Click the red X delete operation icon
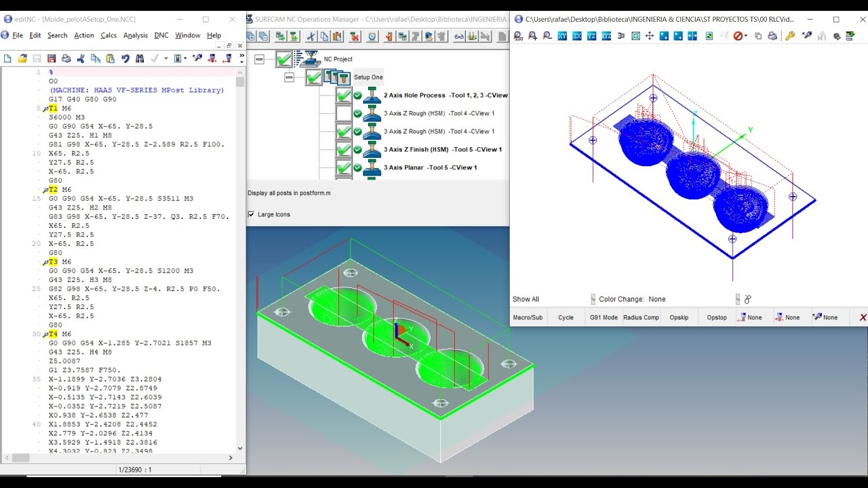This screenshot has height=488, width=868. pos(355,37)
